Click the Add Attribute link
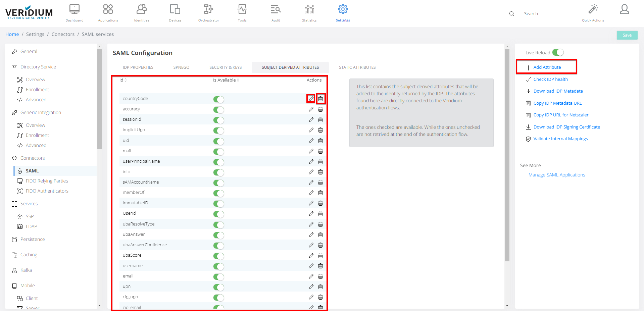 [547, 67]
